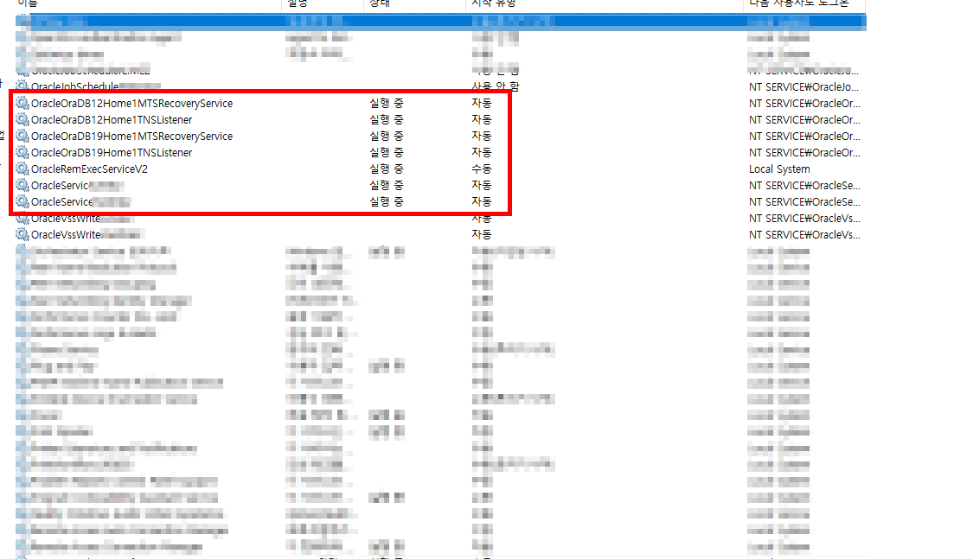Click 자동 startup type of OracleOraDB19Home1TNSListener
973x560 pixels.
[482, 152]
